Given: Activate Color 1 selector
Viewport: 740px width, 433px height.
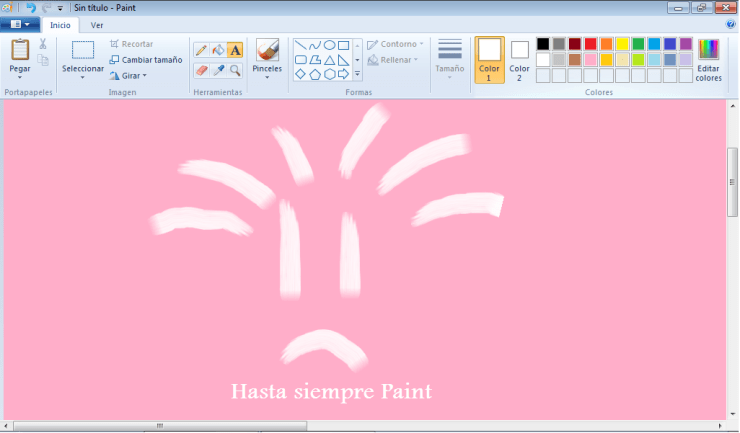Looking at the screenshot, I should [489, 60].
